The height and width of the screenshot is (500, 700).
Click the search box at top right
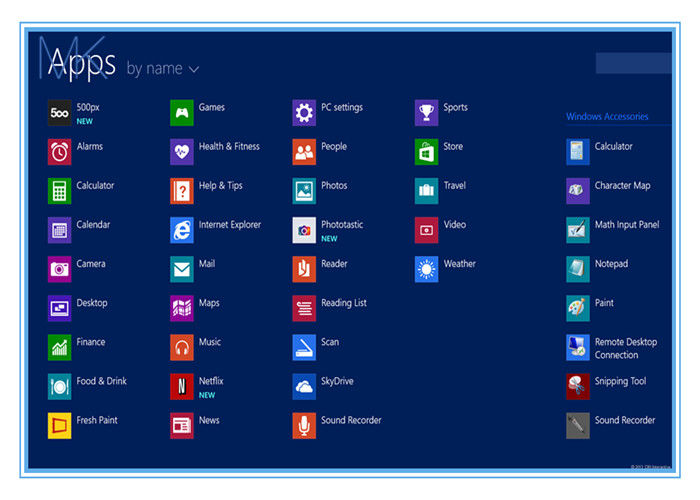tap(633, 63)
